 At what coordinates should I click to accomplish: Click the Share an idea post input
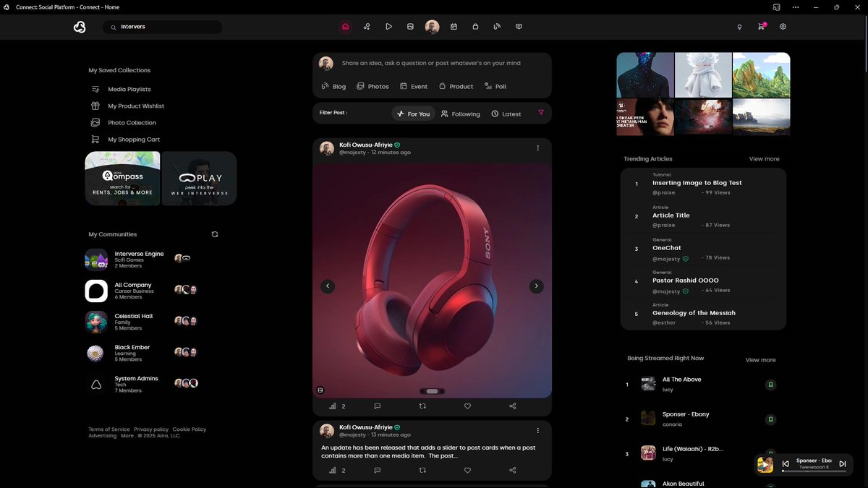[431, 63]
